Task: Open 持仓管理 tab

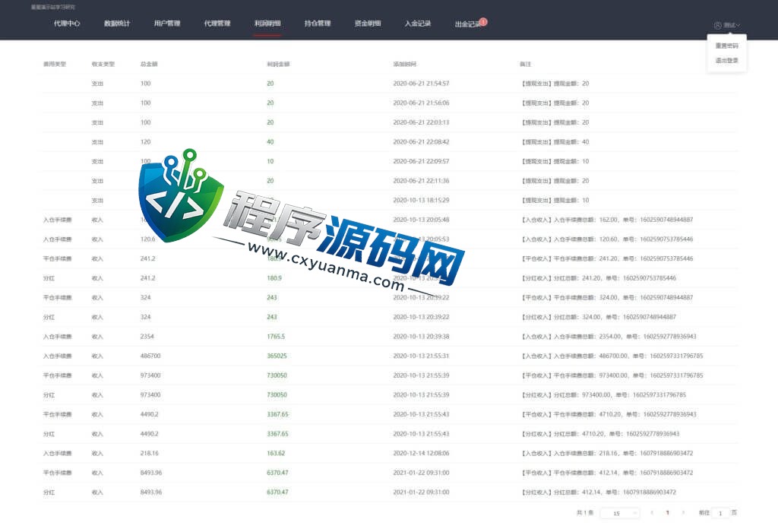Action: pyautogui.click(x=318, y=24)
